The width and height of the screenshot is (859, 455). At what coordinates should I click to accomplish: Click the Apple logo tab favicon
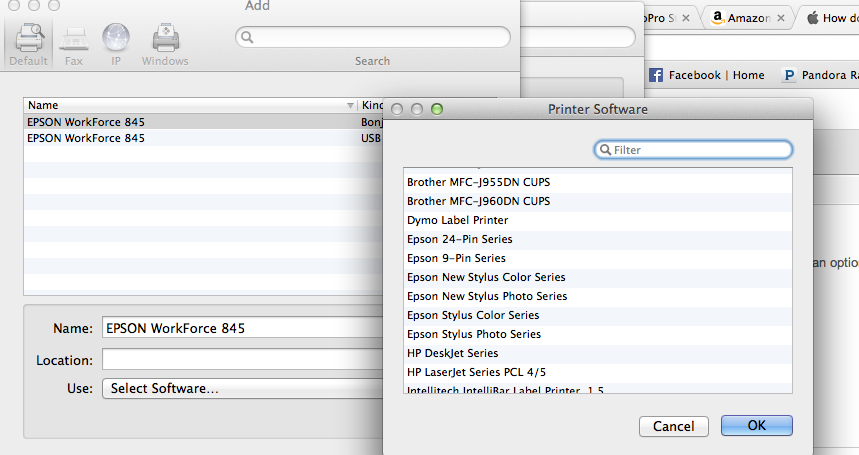coord(813,18)
